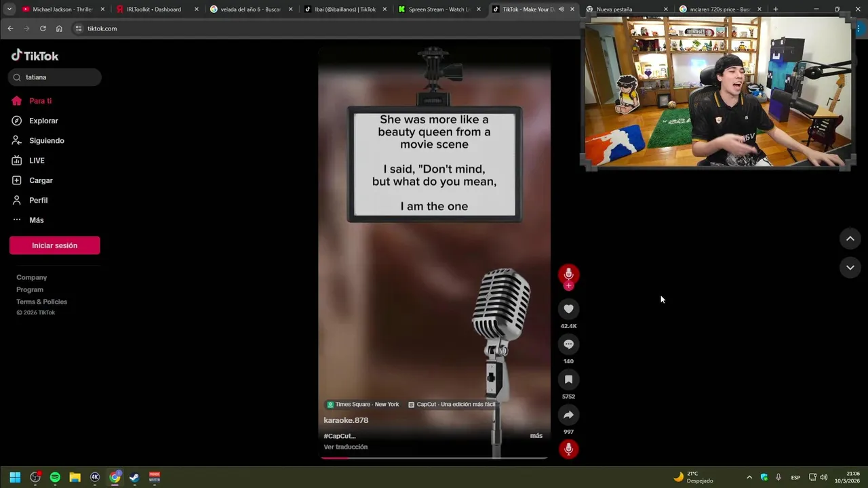View site information icon in address bar
This screenshot has width=868, height=488.
click(79, 28)
